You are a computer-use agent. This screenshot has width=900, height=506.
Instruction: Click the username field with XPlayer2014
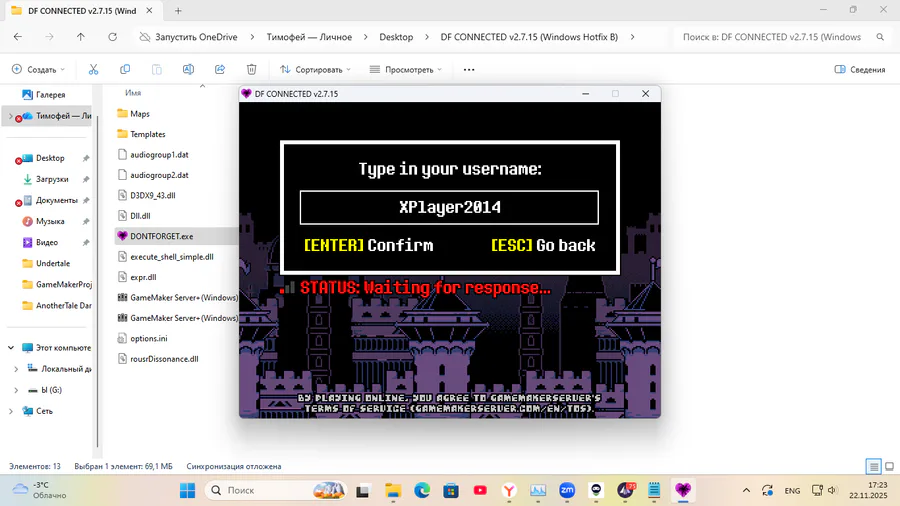click(449, 207)
